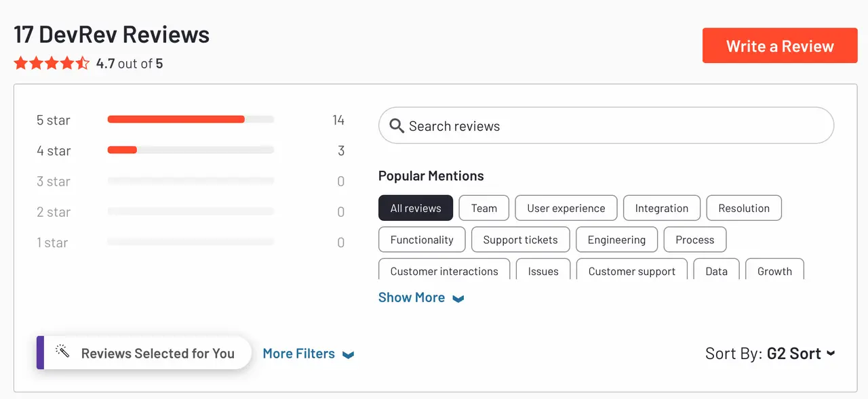Select the 5 star label
Screen dimensions: 868x399
click(x=54, y=121)
